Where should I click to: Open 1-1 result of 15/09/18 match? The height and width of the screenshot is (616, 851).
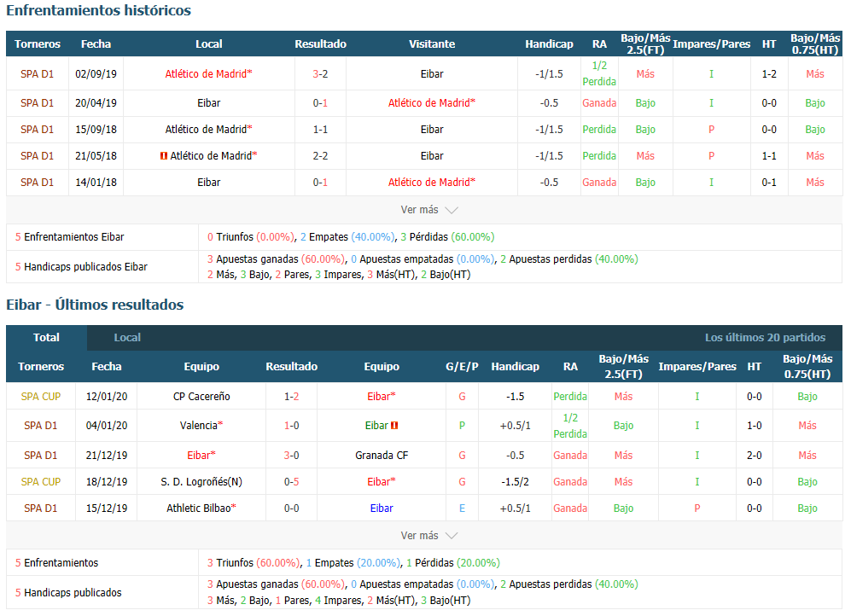pos(320,130)
